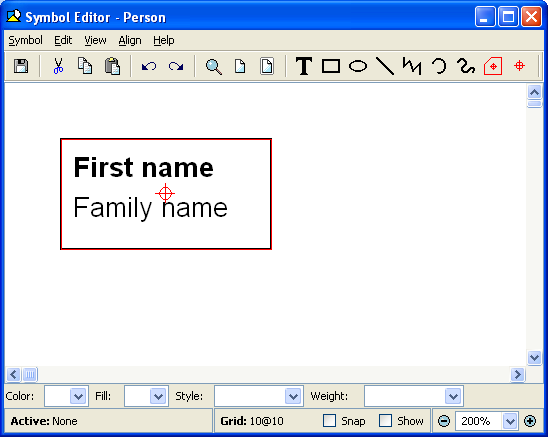
Task: Click the 'Grid: 10@10' status entry
Action: point(252,421)
